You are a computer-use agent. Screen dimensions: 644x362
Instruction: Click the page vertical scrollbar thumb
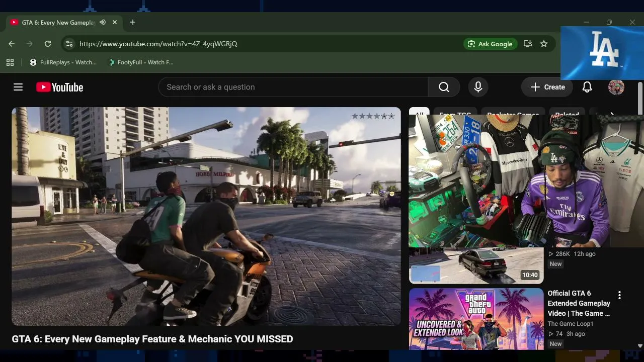640,98
